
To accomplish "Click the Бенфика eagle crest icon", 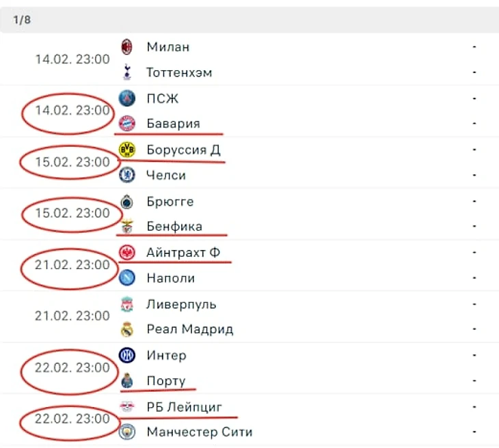I will click(127, 226).
